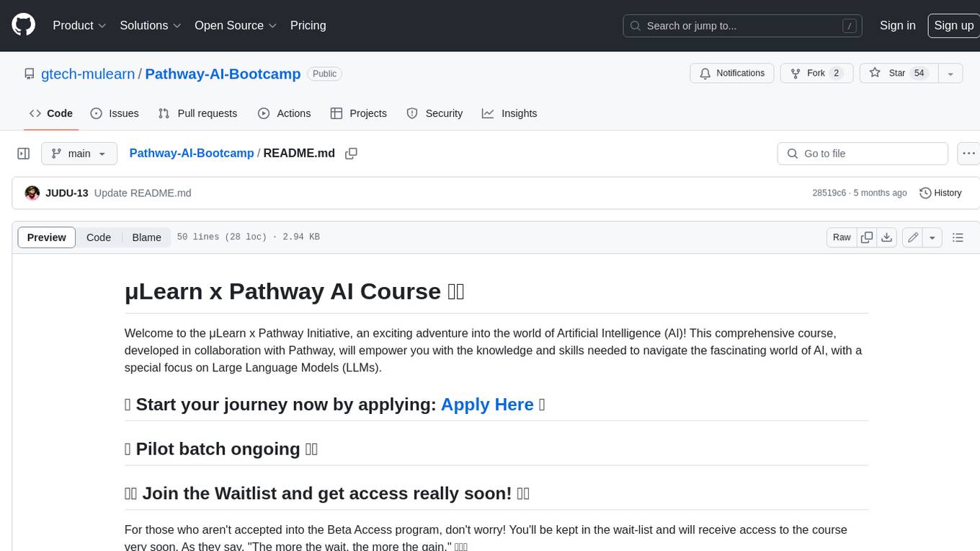Switch to the Projects tab
This screenshot has width=980, height=551.
pyautogui.click(x=359, y=113)
